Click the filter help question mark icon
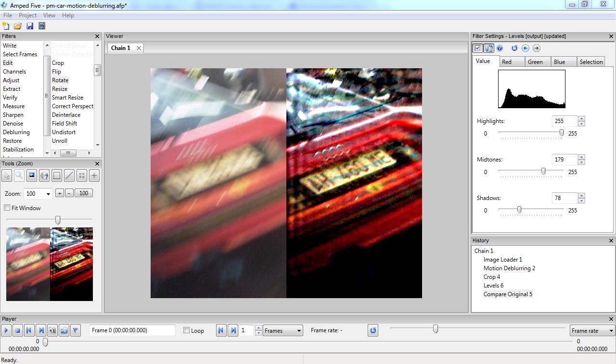The width and height of the screenshot is (616, 364). click(500, 48)
